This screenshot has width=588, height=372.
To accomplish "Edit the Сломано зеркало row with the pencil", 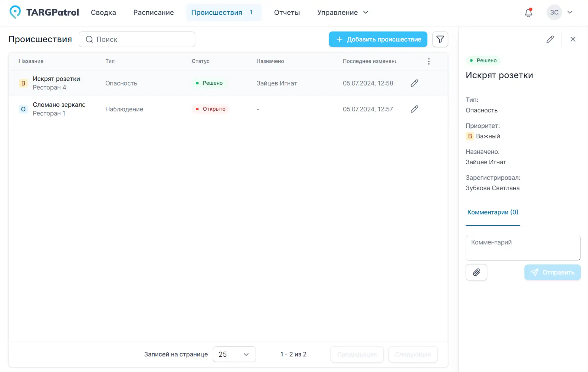I will click(x=414, y=109).
